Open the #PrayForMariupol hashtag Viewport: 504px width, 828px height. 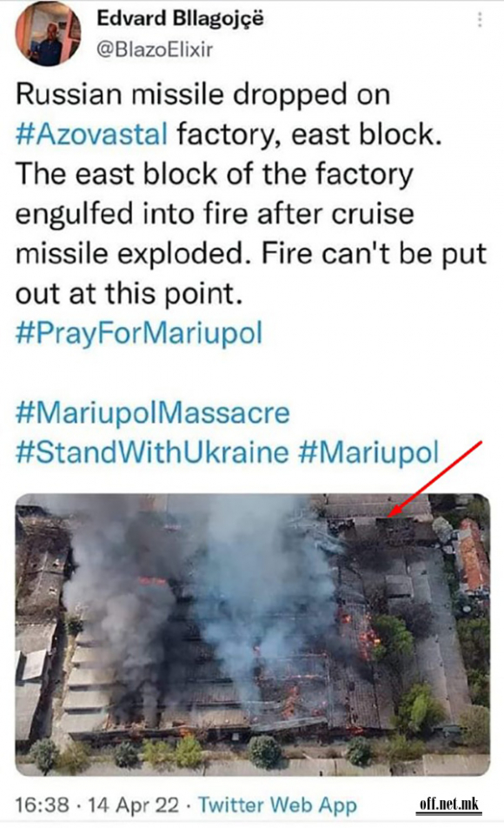[x=139, y=334]
